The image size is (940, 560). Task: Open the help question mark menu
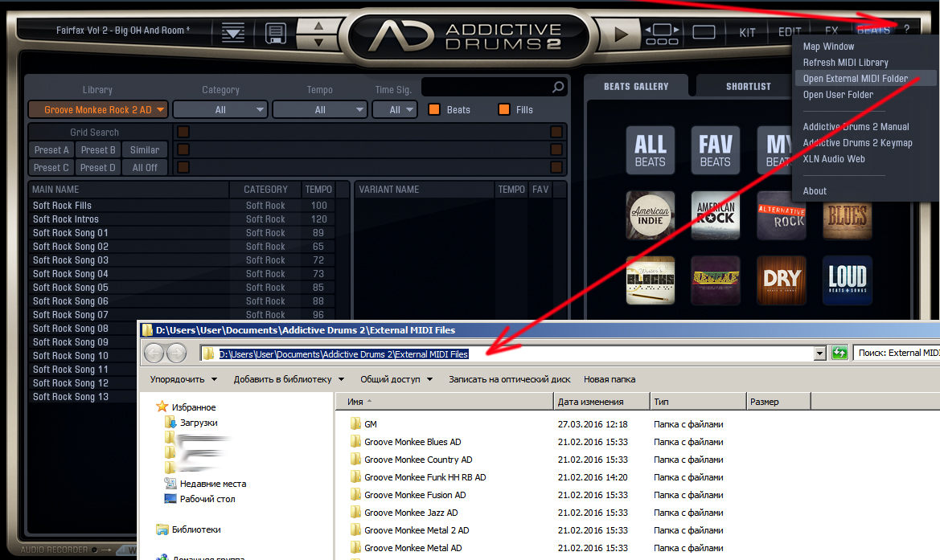pos(906,30)
